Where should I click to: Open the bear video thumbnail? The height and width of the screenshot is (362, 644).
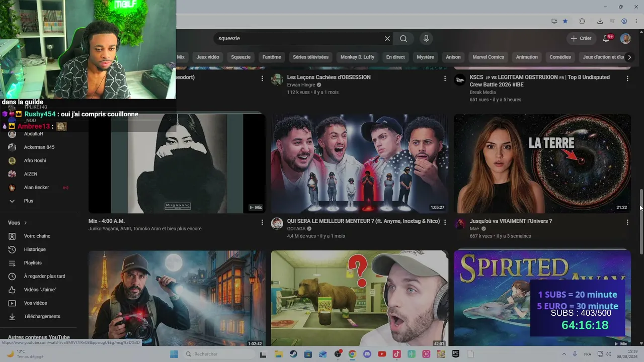[360, 298]
